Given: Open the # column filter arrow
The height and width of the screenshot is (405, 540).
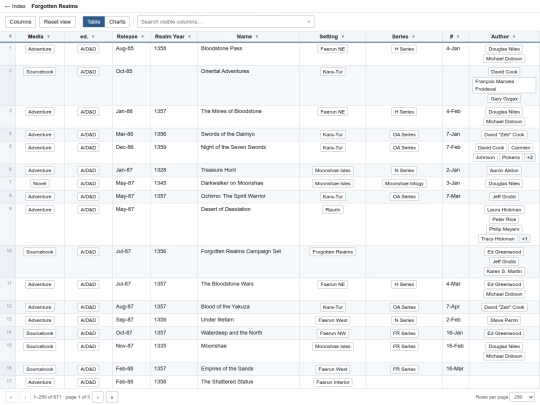Looking at the screenshot, I should (458, 37).
